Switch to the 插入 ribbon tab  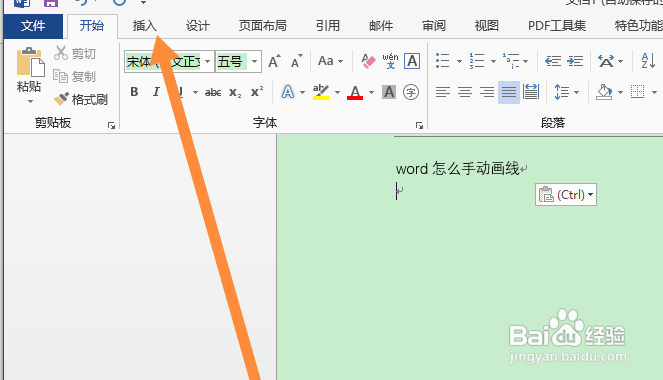[145, 26]
